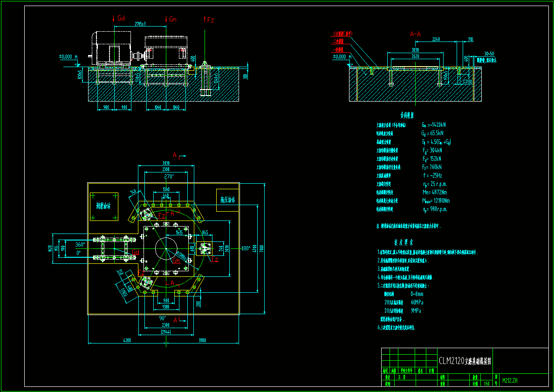
Task: Select the [2944] reference dimension
Action: click(x=166, y=332)
